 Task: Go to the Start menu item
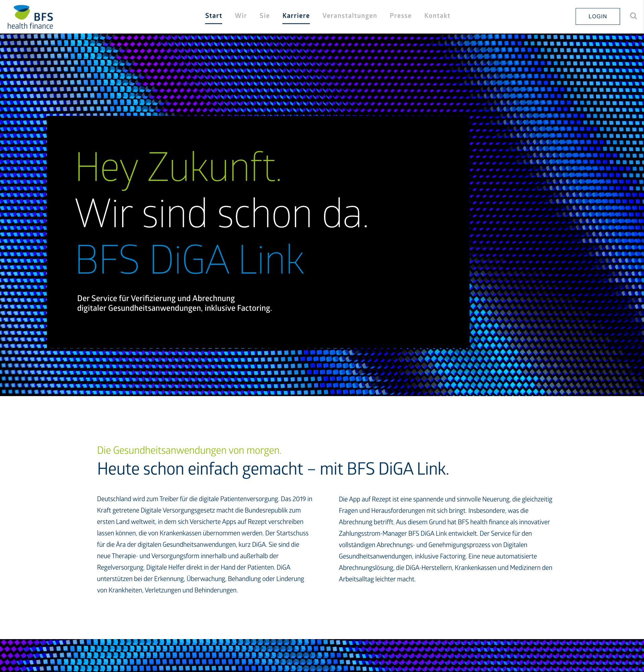point(213,16)
